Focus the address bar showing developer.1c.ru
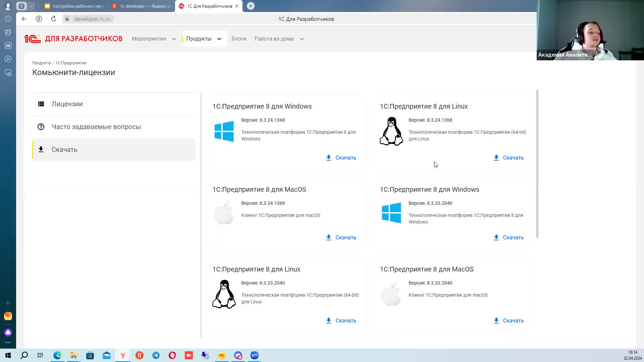 (92, 19)
